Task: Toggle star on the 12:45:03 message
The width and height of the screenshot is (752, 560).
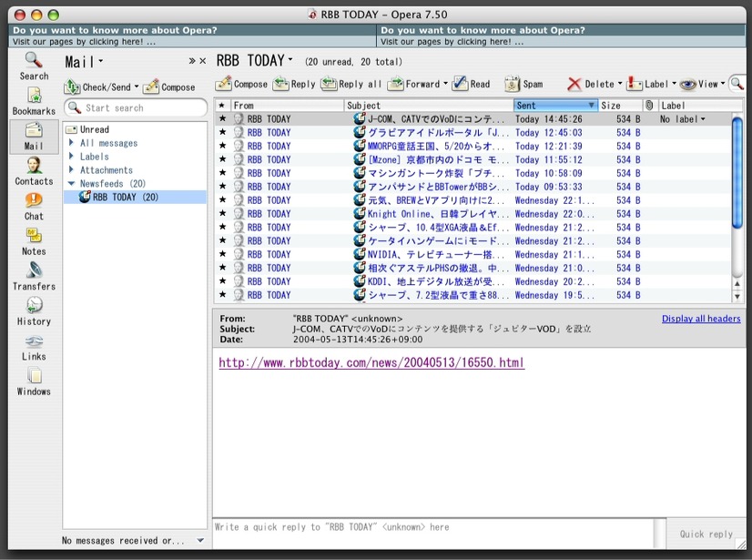Action: tap(222, 132)
